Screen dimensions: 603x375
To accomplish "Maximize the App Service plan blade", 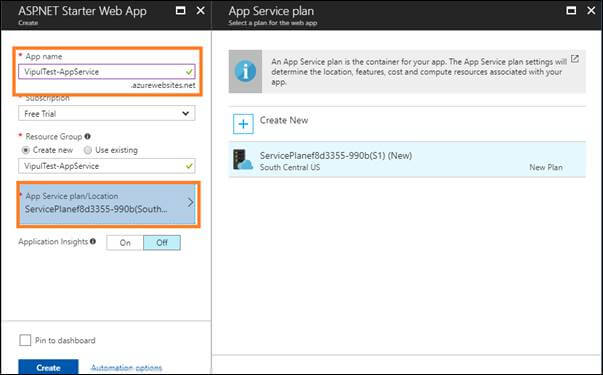I will pyautogui.click(x=571, y=10).
